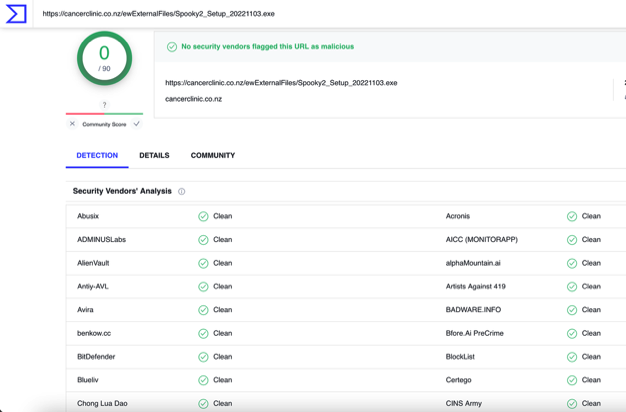Screen dimensions: 626x412
Task: Click the green check icon in the no-flag banner
Action: click(172, 47)
